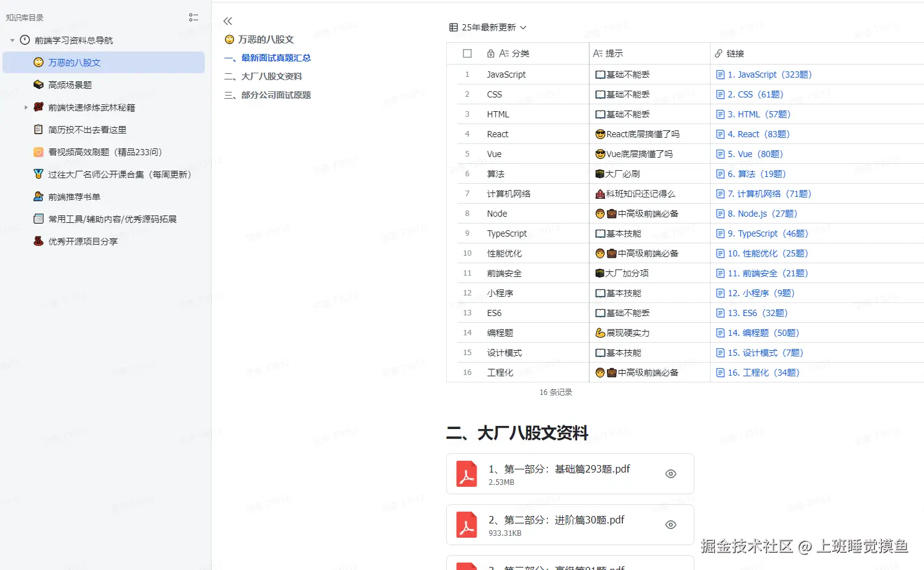Open link 8. Node.js（27题）

click(x=763, y=214)
